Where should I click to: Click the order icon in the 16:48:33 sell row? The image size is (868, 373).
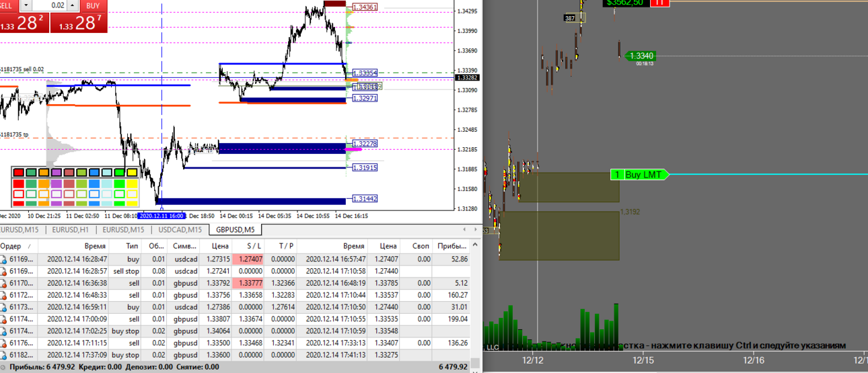[3, 295]
